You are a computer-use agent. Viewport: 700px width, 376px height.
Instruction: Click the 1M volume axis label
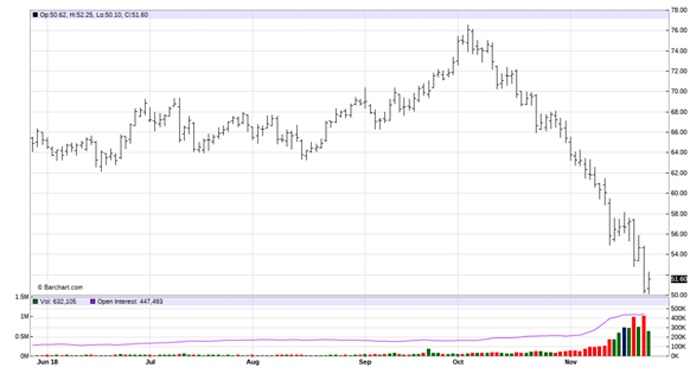(24, 316)
